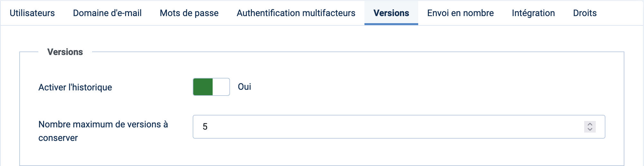Viewport: 644px width, 166px height.
Task: Click the Versions fieldset heading
Action: point(65,52)
